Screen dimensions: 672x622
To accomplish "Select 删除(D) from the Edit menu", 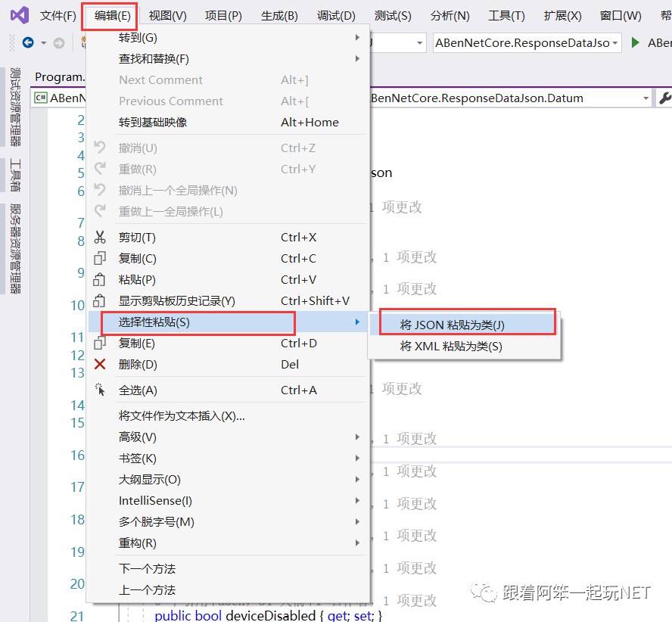I will pyautogui.click(x=228, y=365).
